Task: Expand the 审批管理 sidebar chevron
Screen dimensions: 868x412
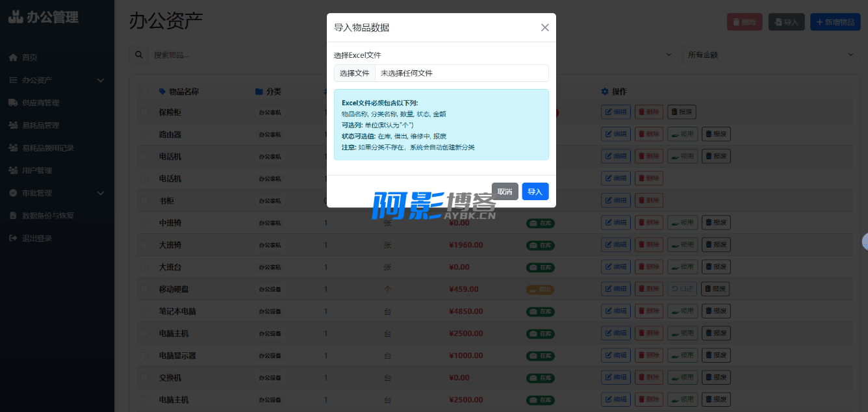Action: (x=101, y=193)
